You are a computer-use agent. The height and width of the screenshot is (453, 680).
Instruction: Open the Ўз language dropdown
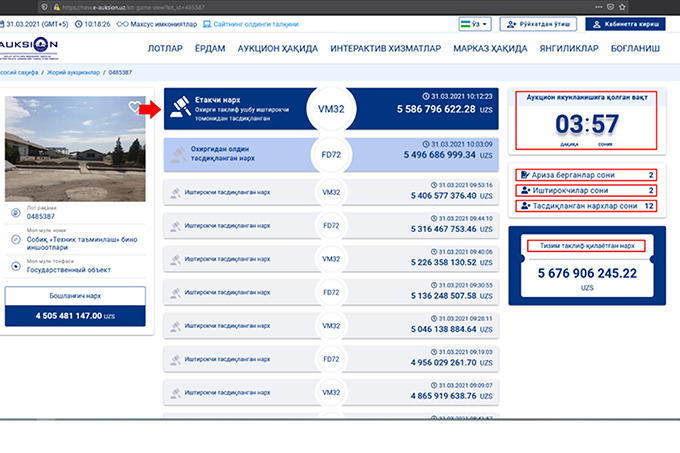click(x=474, y=23)
